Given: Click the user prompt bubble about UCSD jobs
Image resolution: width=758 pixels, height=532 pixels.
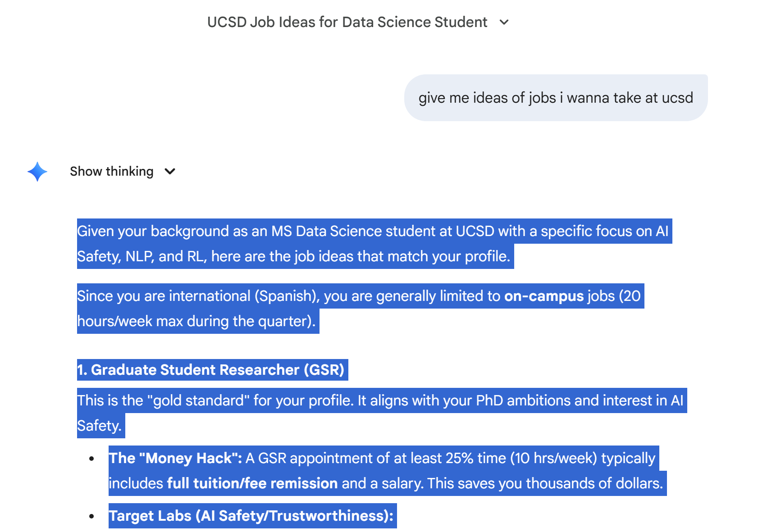Looking at the screenshot, I should point(555,98).
